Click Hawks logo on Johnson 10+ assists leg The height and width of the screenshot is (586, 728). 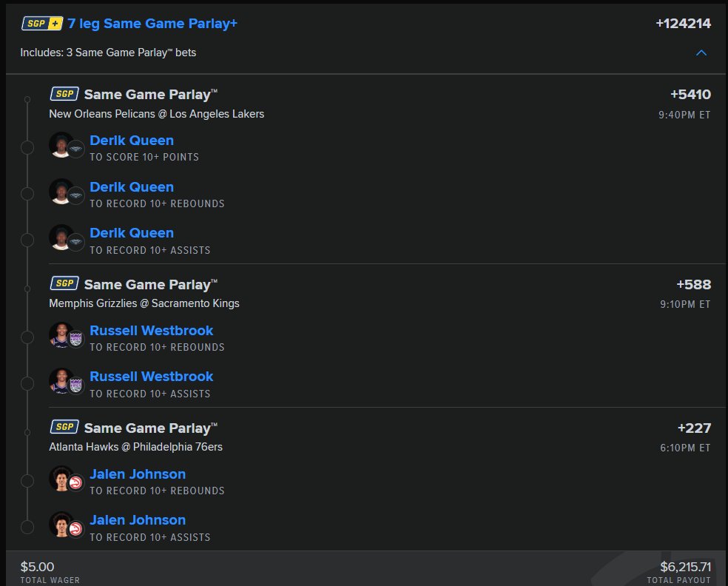tap(75, 529)
